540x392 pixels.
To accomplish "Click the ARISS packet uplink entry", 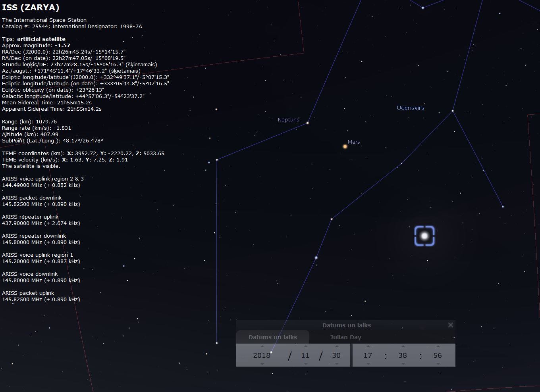I will [x=28, y=293].
